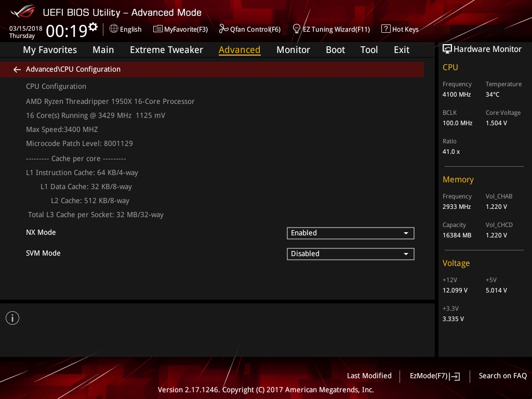This screenshot has height=399, width=532.
Task: Click the Qfan Control fan icon
Action: pos(223,29)
